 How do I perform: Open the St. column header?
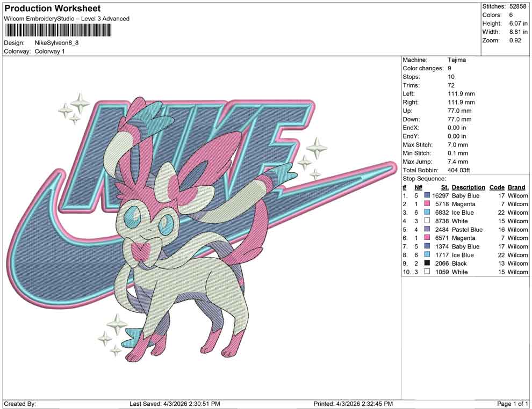[x=444, y=187]
